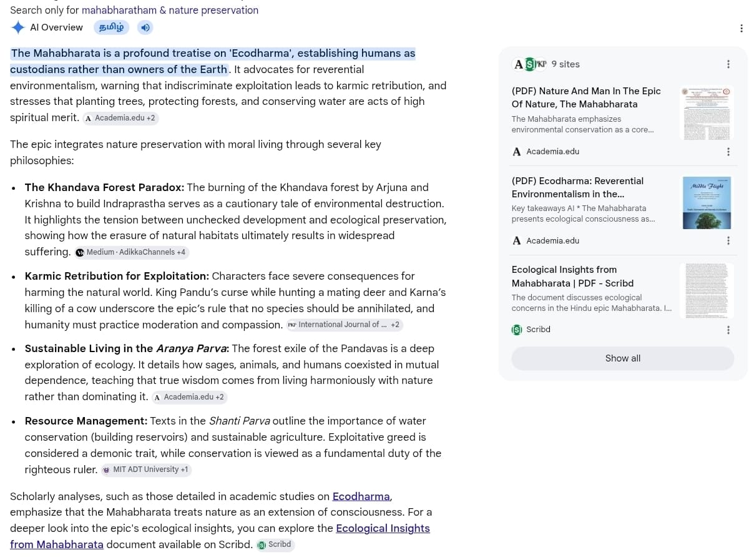Open the Scribd citation chip at the end
Image resolution: width=749 pixels, height=560 pixels.
point(275,544)
